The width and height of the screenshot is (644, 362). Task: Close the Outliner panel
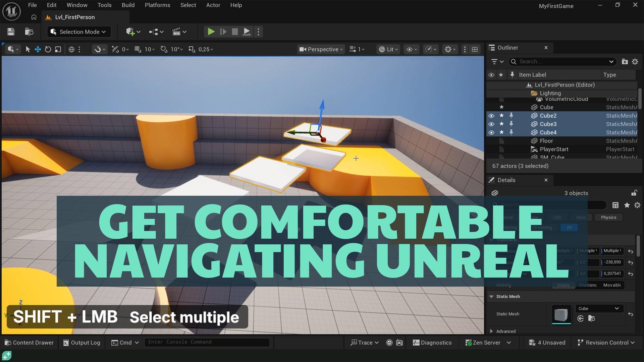pos(546,48)
